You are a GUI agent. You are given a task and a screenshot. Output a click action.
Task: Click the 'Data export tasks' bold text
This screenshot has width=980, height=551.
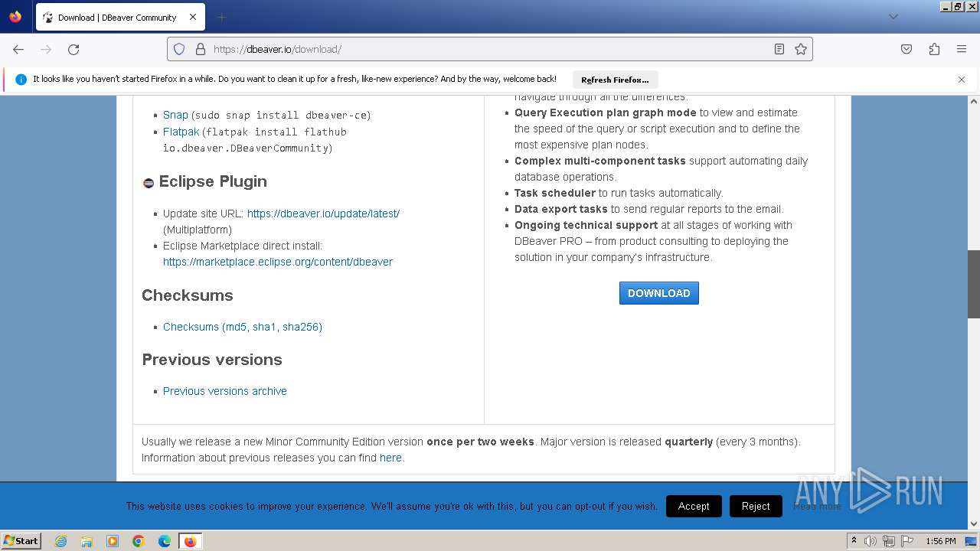561,209
